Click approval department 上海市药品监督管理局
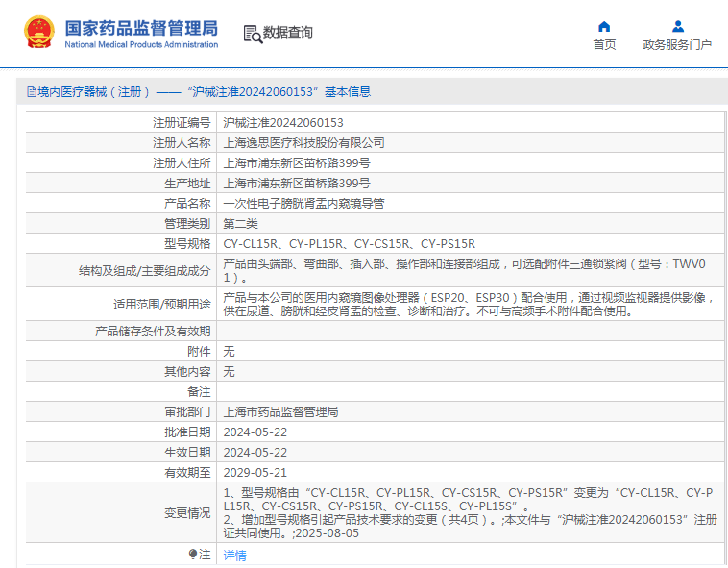The image size is (728, 568). (x=280, y=412)
